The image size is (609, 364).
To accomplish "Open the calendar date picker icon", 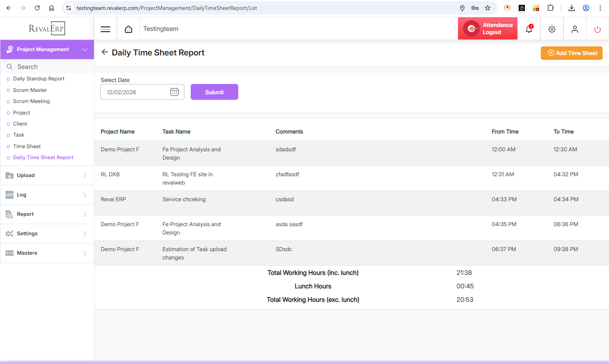I will 174,92.
